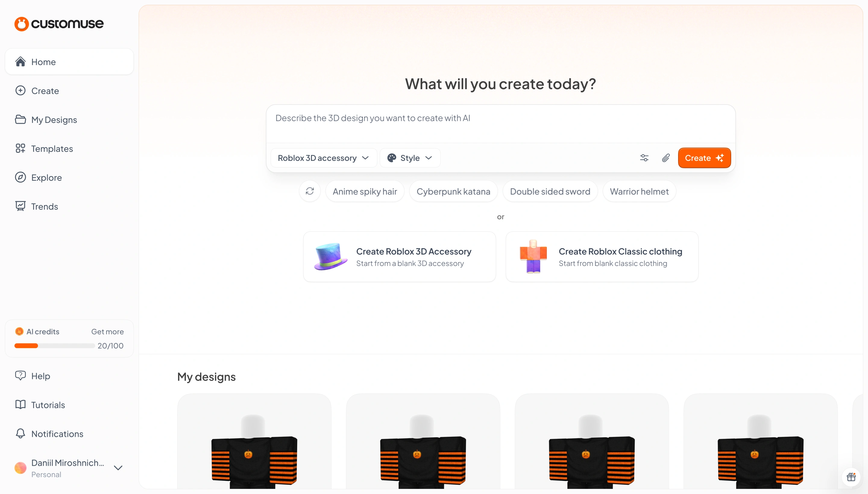This screenshot has width=868, height=494.
Task: Click the orange Create button
Action: point(704,158)
